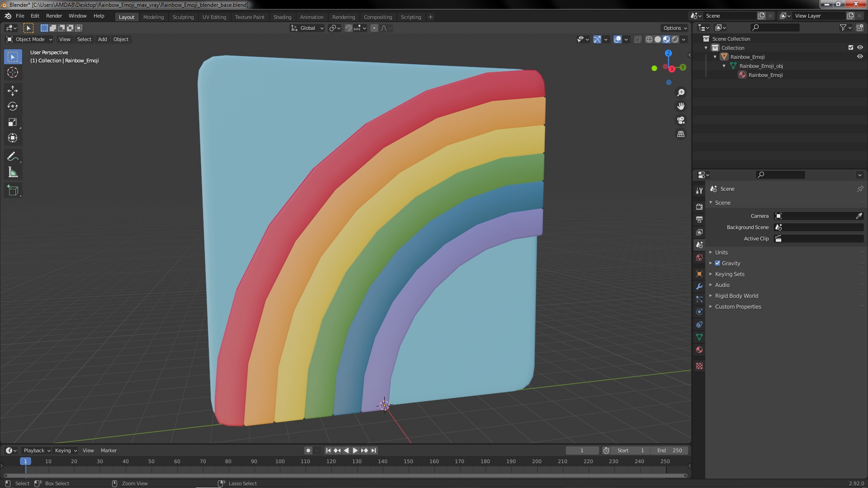Enable the Gravity checkbox
This screenshot has height=488, width=868.
pyautogui.click(x=717, y=263)
